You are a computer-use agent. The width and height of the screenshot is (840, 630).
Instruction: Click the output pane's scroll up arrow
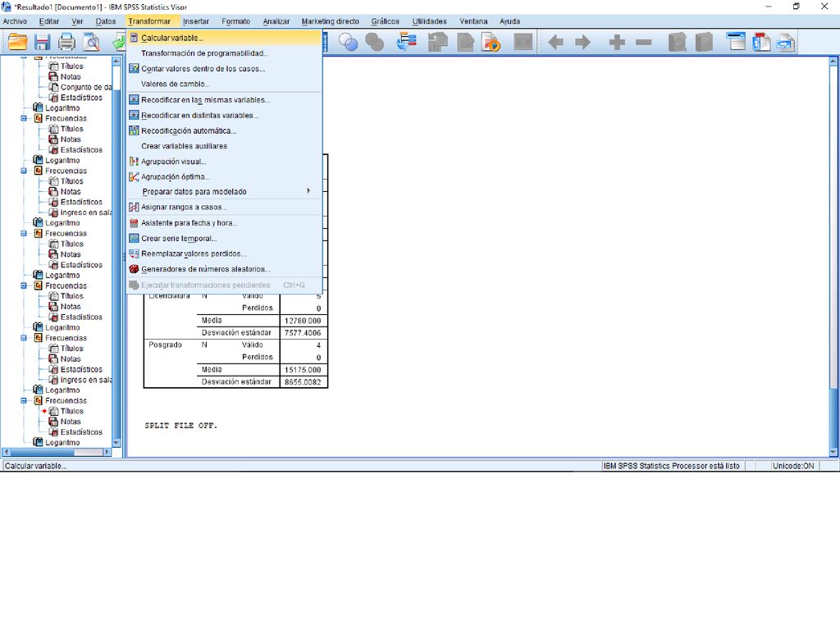[833, 62]
